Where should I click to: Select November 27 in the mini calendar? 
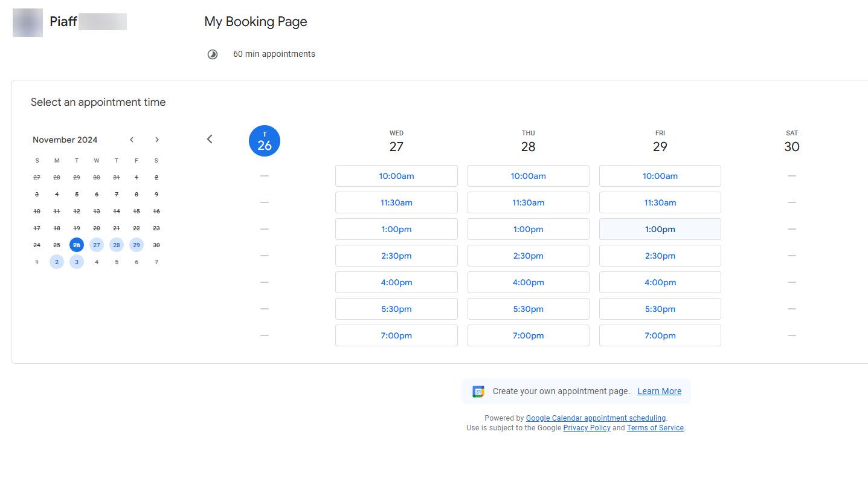97,245
